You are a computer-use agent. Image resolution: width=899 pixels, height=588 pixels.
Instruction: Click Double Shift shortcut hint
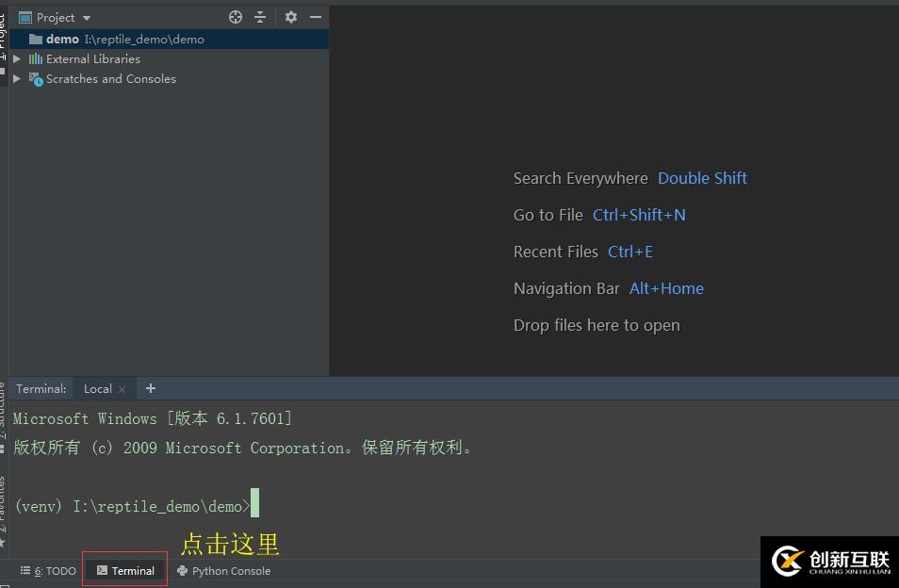point(702,178)
